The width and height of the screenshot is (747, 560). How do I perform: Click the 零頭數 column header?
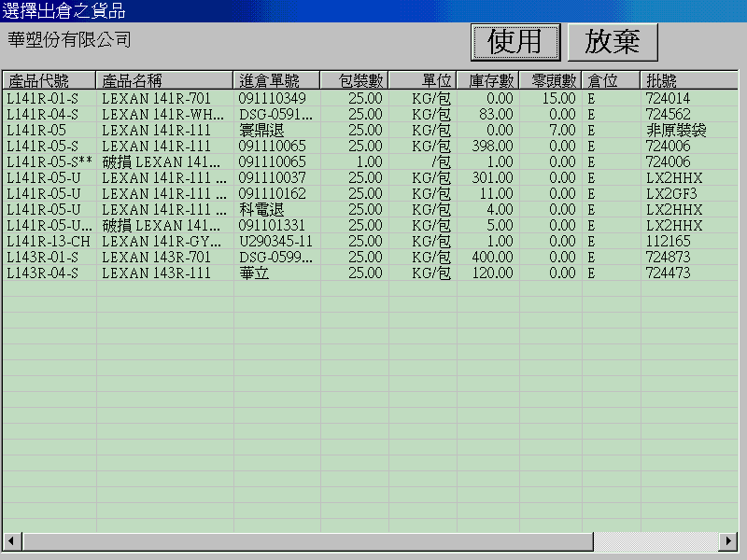pos(550,80)
